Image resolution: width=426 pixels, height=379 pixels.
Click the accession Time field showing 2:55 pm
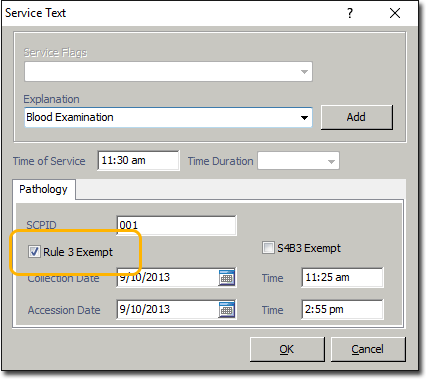click(x=342, y=309)
